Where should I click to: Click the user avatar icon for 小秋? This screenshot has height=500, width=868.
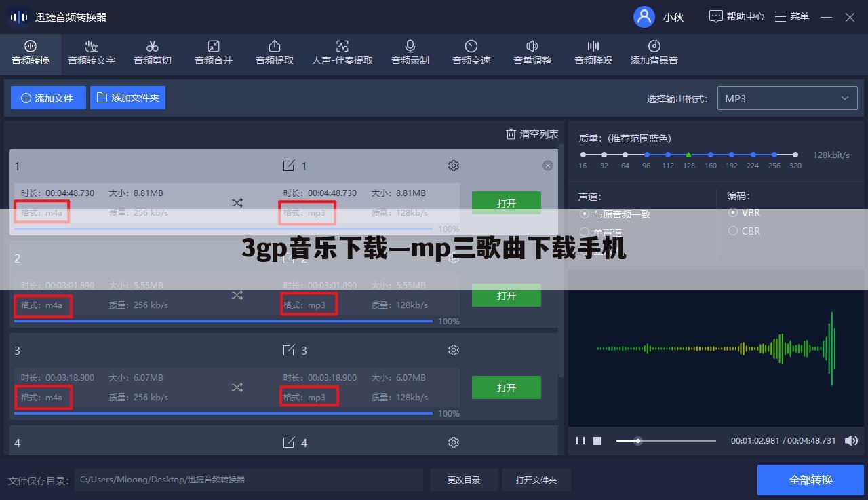644,17
